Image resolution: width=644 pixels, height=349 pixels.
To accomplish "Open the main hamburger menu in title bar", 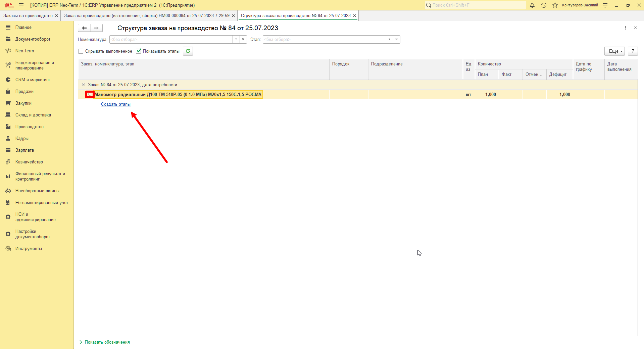I will [x=21, y=5].
